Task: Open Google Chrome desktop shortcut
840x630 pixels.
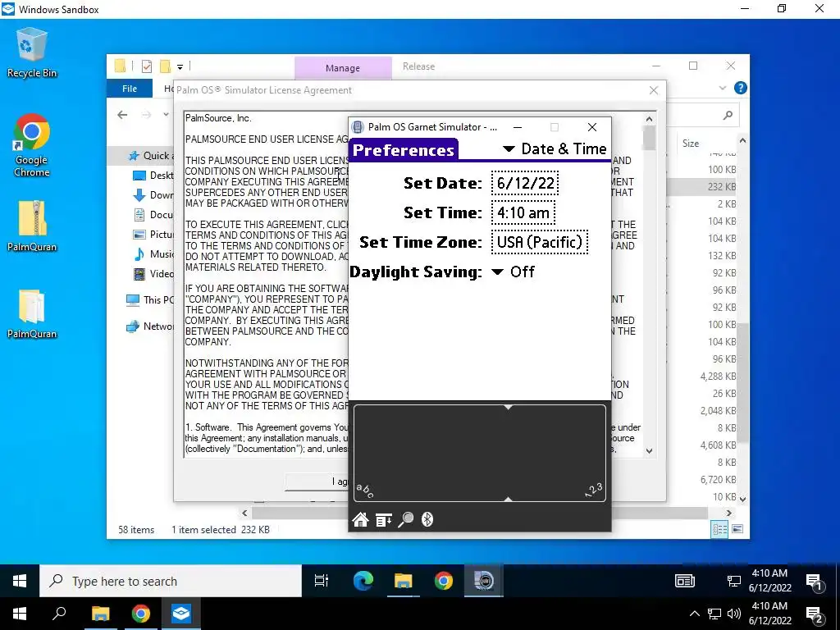Action: (x=32, y=144)
